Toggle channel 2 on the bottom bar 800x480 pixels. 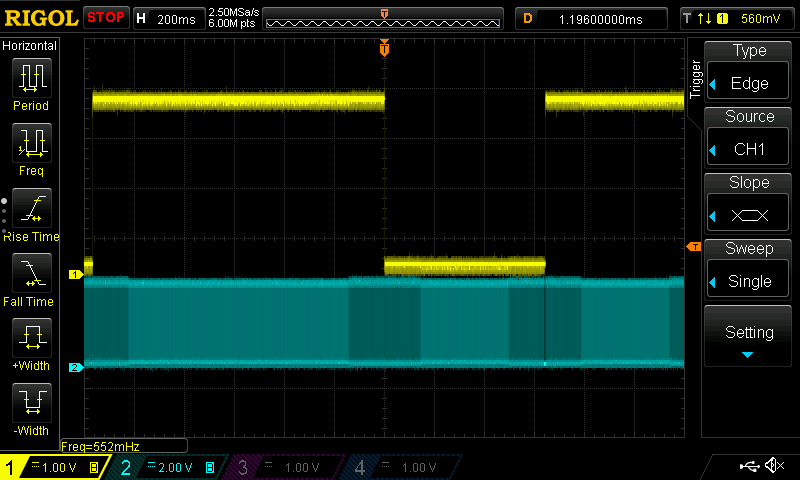point(168,467)
